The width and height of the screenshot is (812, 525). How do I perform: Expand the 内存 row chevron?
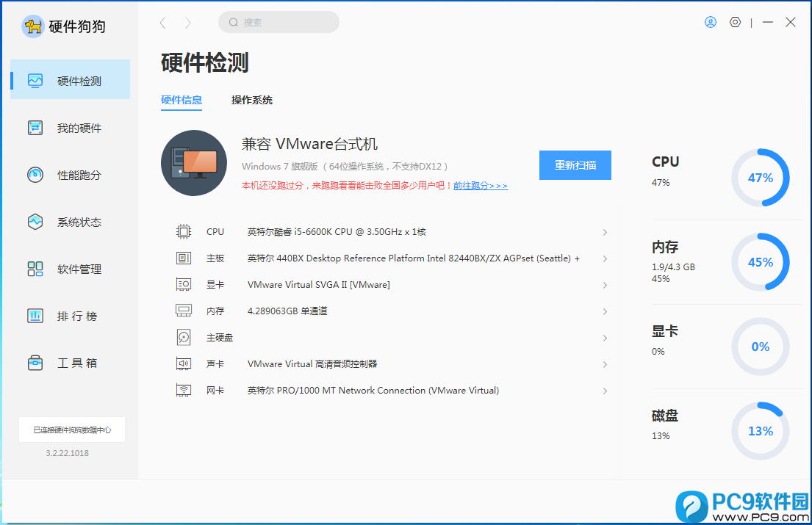click(x=605, y=311)
